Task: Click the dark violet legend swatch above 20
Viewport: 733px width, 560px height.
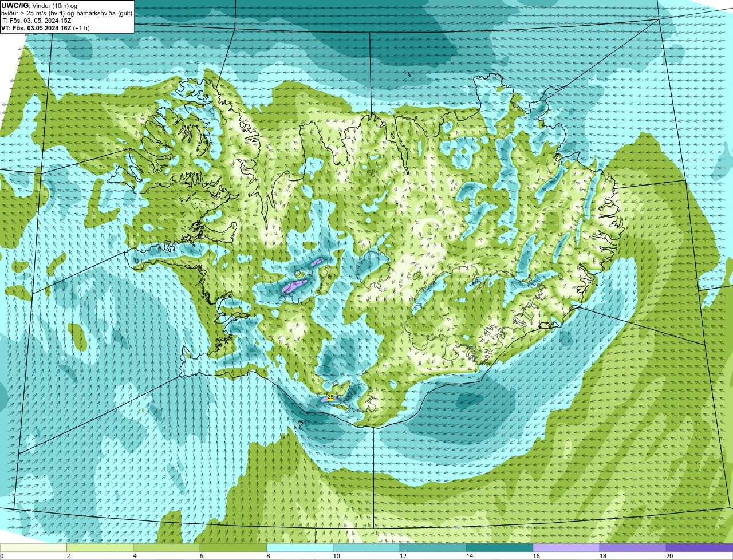Action: pos(700,547)
